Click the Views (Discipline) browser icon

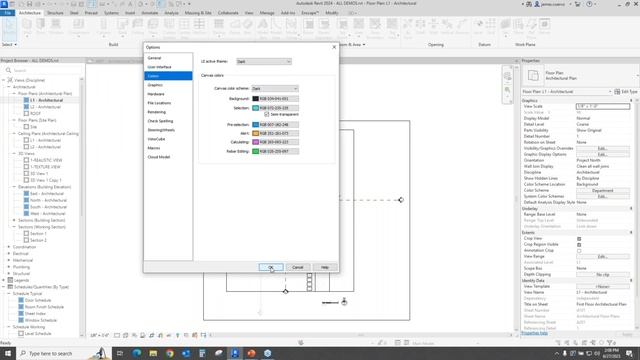click(x=10, y=80)
